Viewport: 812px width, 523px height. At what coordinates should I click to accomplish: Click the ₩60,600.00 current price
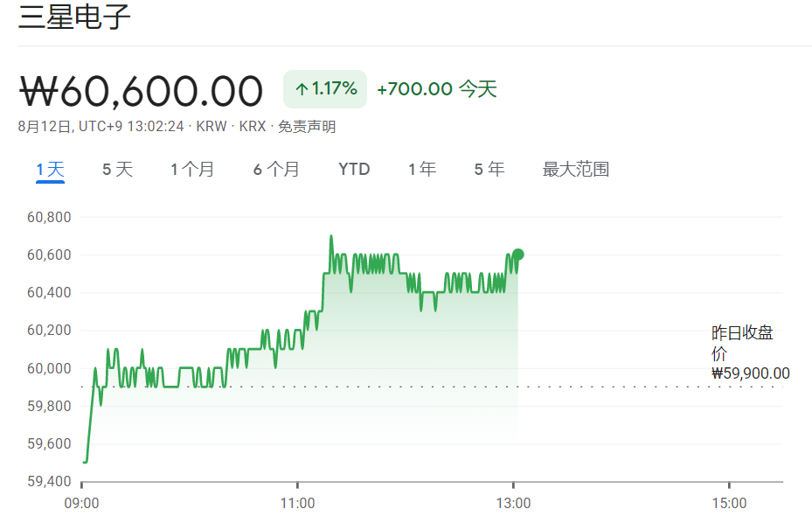click(141, 91)
